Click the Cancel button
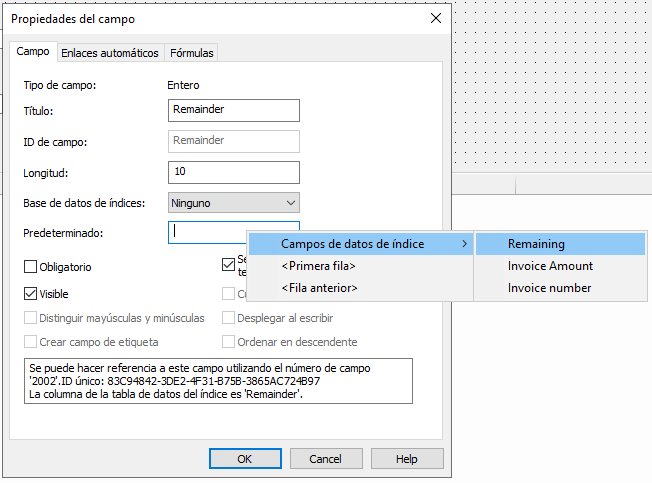This screenshot has width=652, height=483. click(326, 458)
